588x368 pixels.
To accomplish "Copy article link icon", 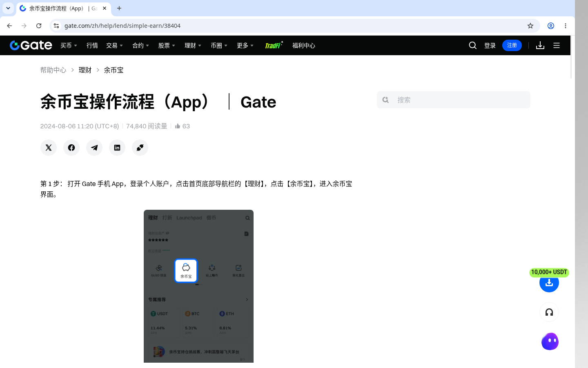I will click(140, 148).
